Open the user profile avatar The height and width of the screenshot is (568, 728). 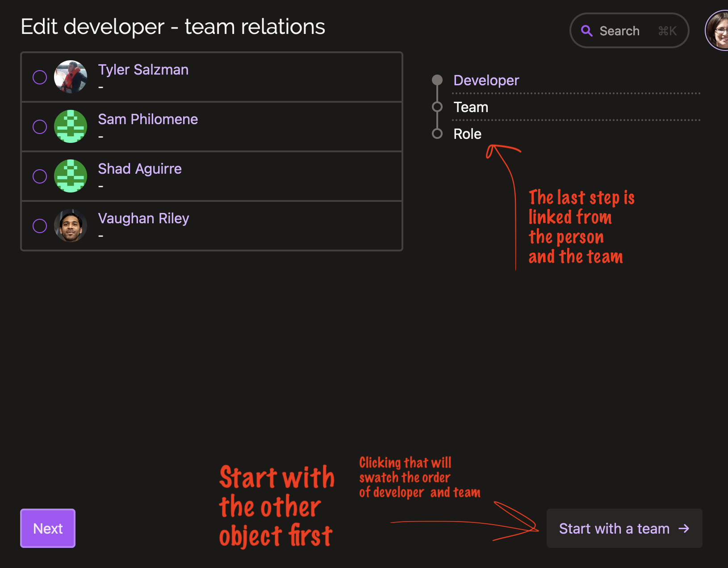[x=718, y=30]
